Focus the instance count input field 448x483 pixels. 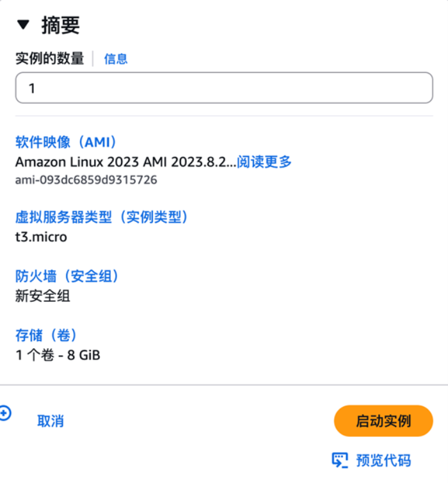(x=224, y=88)
